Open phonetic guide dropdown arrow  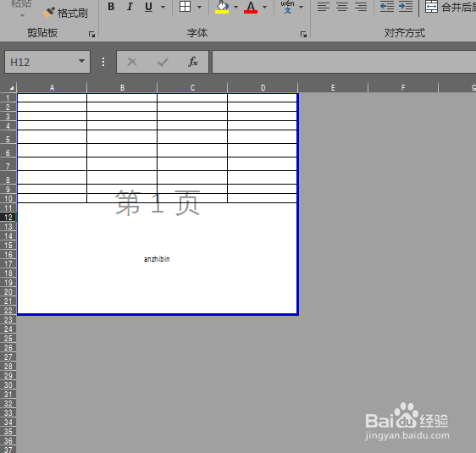(302, 7)
